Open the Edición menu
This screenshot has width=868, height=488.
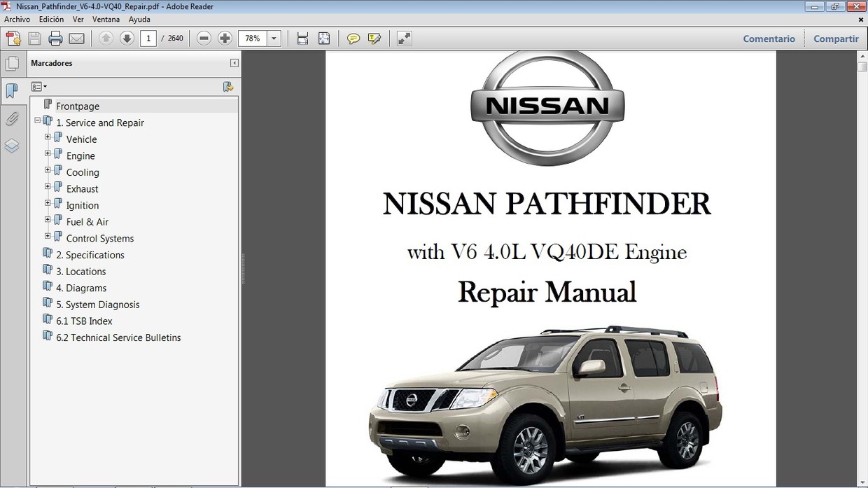pyautogui.click(x=51, y=20)
